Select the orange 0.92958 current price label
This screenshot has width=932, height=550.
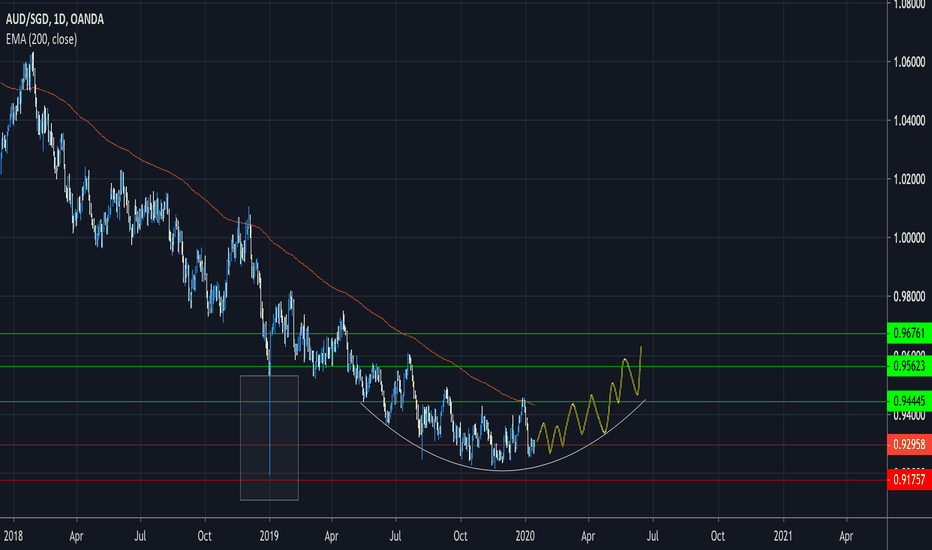908,445
